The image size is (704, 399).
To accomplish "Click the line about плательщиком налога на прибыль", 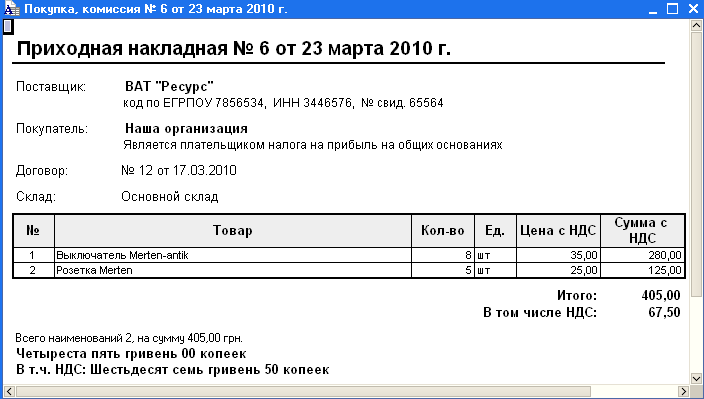I will (x=312, y=145).
